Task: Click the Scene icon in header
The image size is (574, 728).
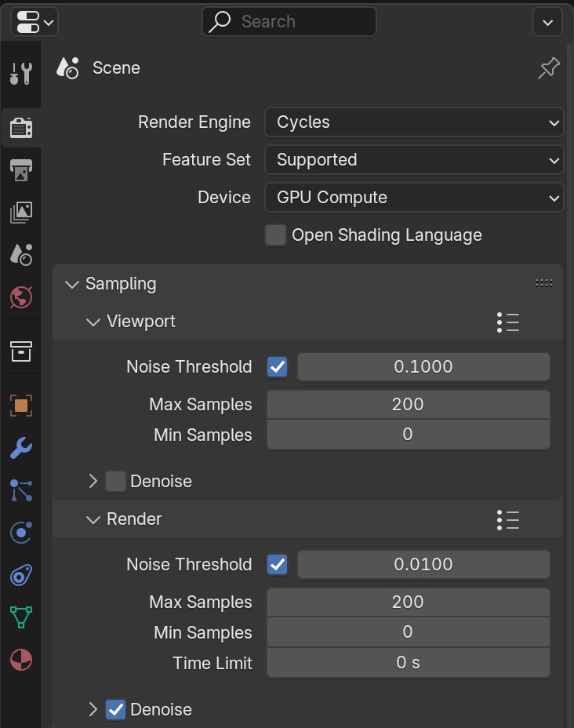Action: (67, 67)
